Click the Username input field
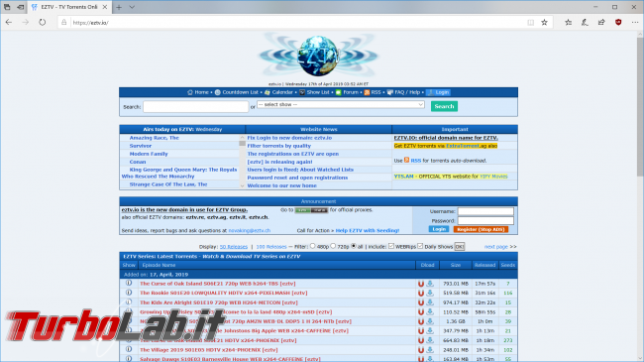 [x=485, y=211]
